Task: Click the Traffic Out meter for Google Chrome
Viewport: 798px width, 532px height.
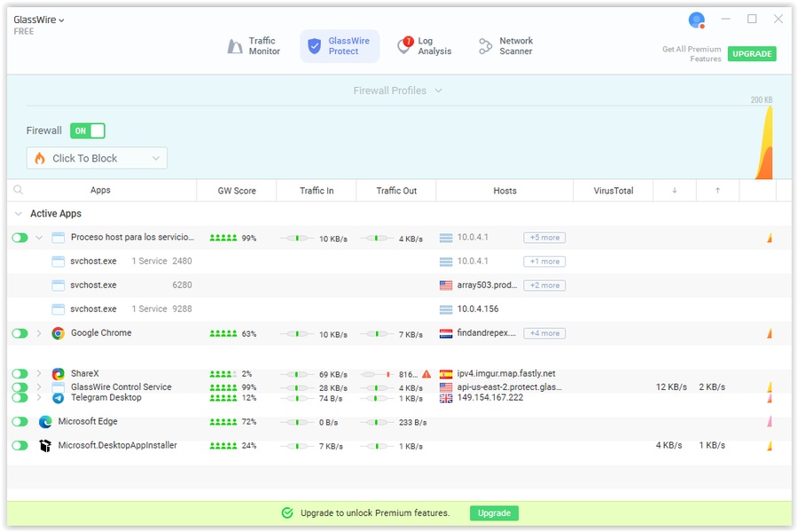Action: point(377,334)
